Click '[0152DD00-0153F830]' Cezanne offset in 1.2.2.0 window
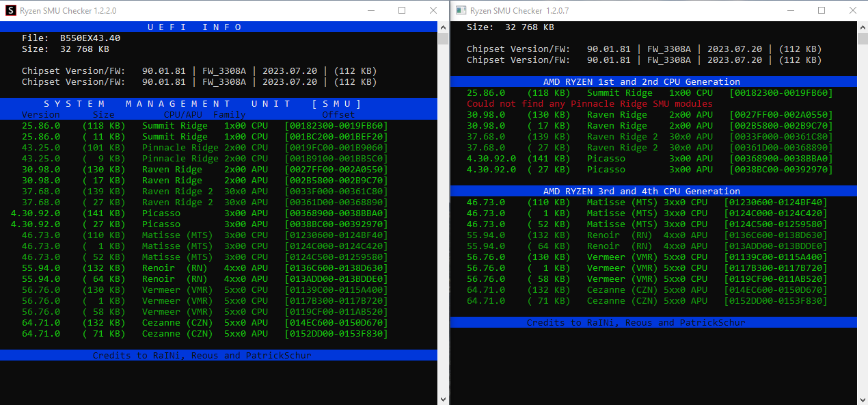Viewport: 868px width, 405px height. [x=336, y=334]
